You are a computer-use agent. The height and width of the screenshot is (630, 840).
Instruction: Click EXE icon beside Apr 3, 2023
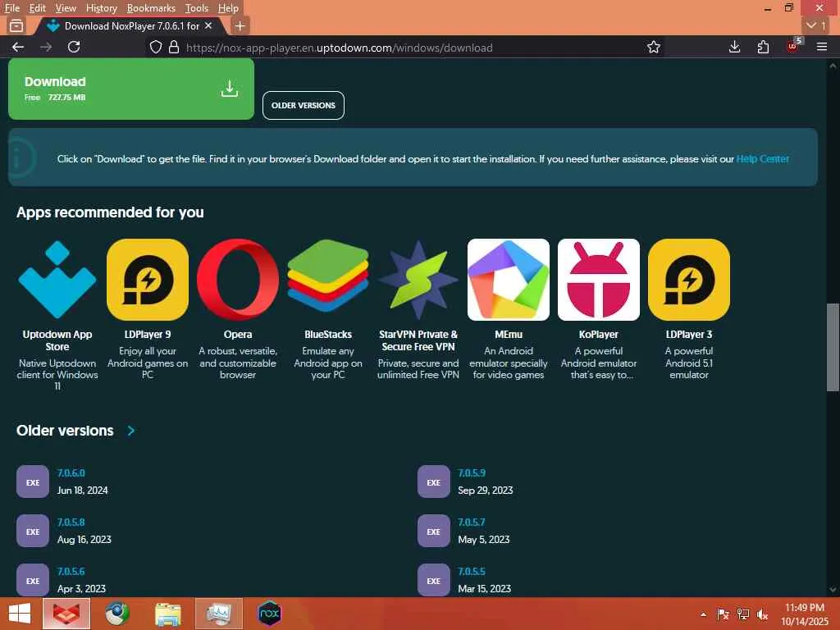click(x=33, y=580)
